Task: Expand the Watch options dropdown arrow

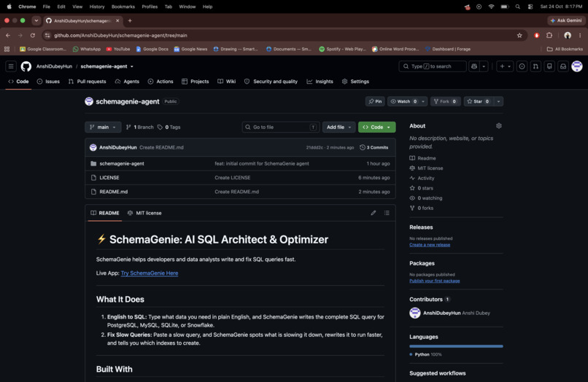Action: (x=423, y=101)
